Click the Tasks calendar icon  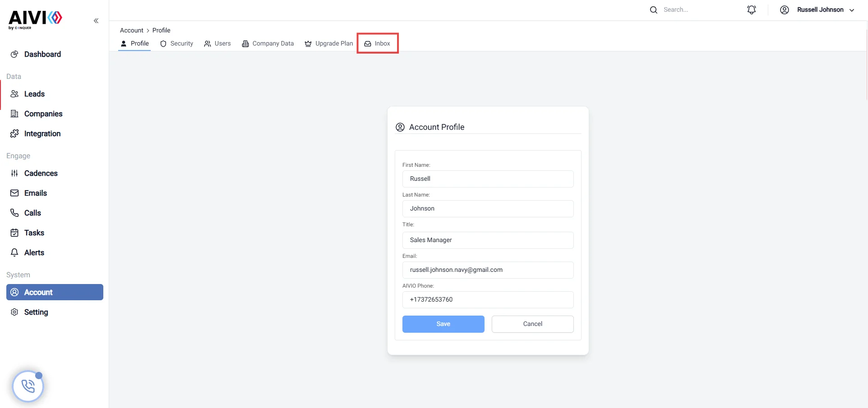(x=14, y=233)
